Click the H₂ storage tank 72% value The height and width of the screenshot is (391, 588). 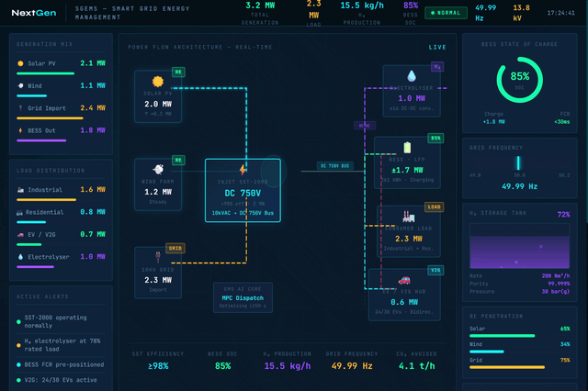coord(563,214)
